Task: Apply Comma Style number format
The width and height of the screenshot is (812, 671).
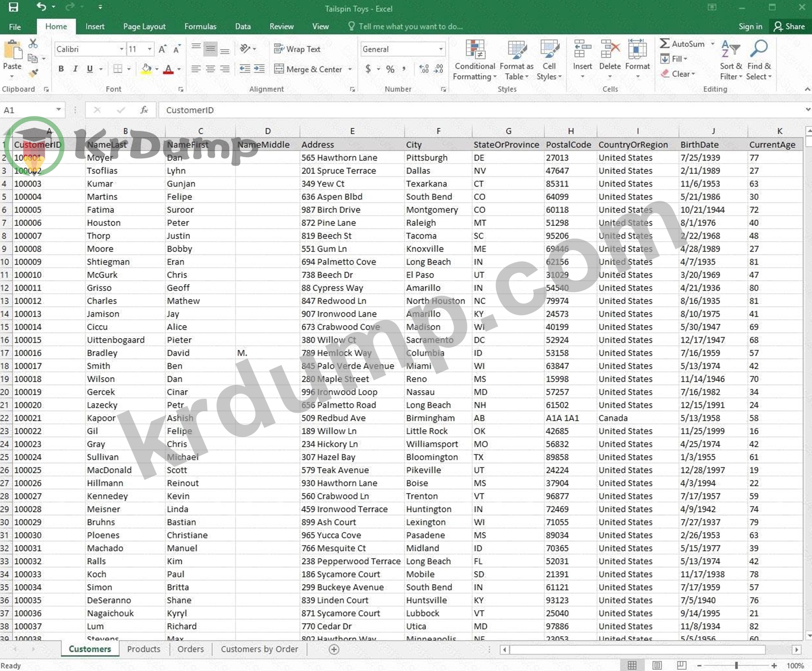Action: 404,69
